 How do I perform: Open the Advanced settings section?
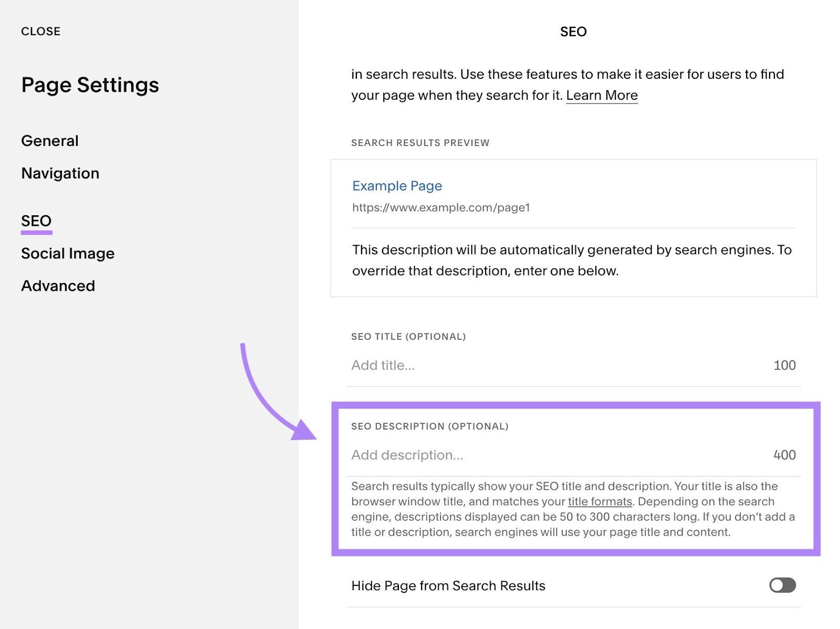[x=58, y=286]
